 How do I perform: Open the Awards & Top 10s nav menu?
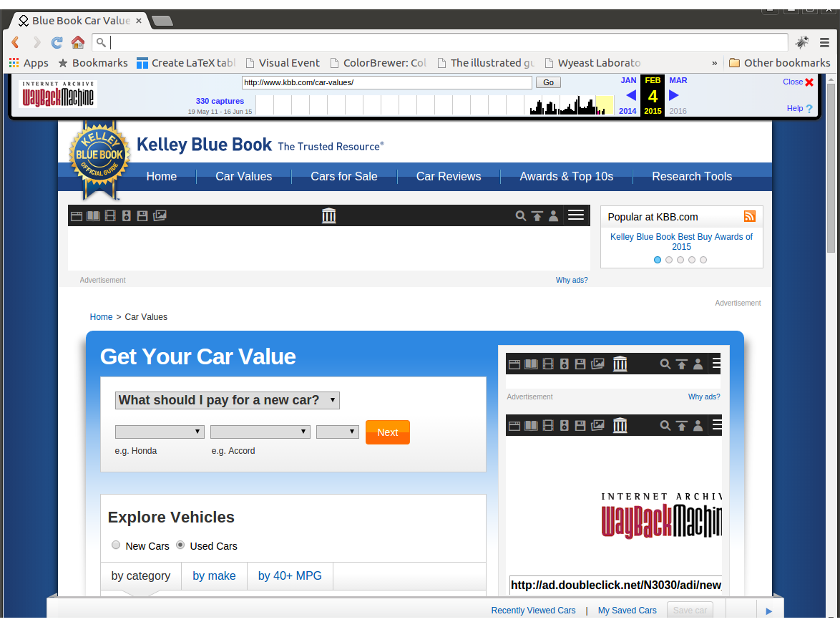click(x=566, y=176)
